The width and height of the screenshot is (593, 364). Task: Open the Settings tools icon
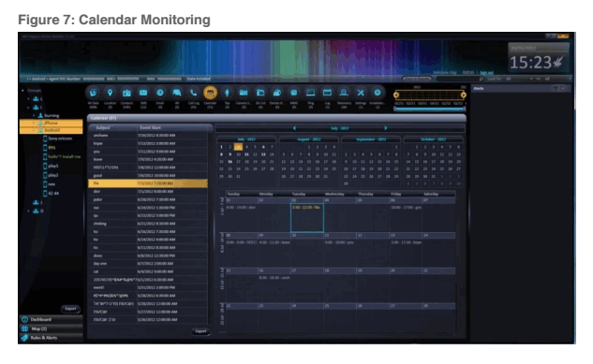point(361,93)
